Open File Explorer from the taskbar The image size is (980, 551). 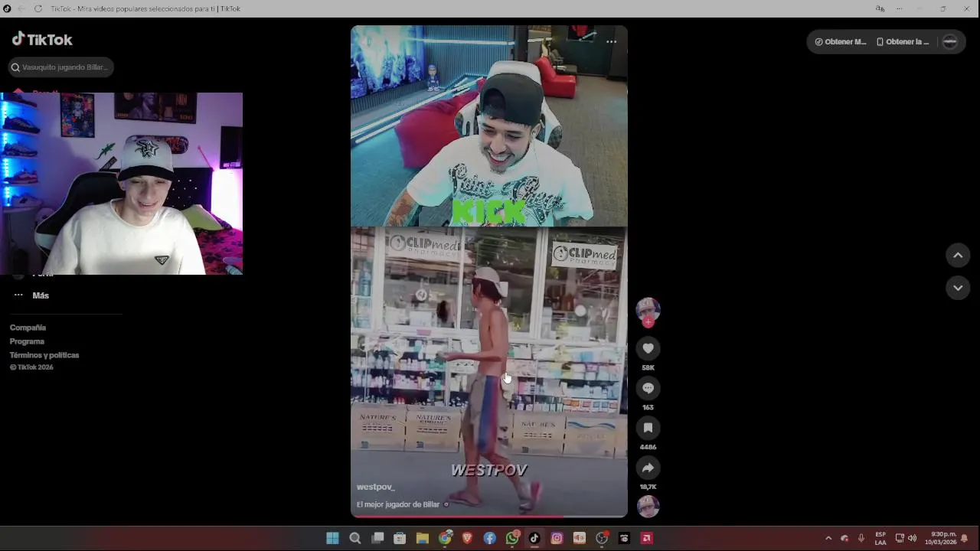click(x=422, y=538)
